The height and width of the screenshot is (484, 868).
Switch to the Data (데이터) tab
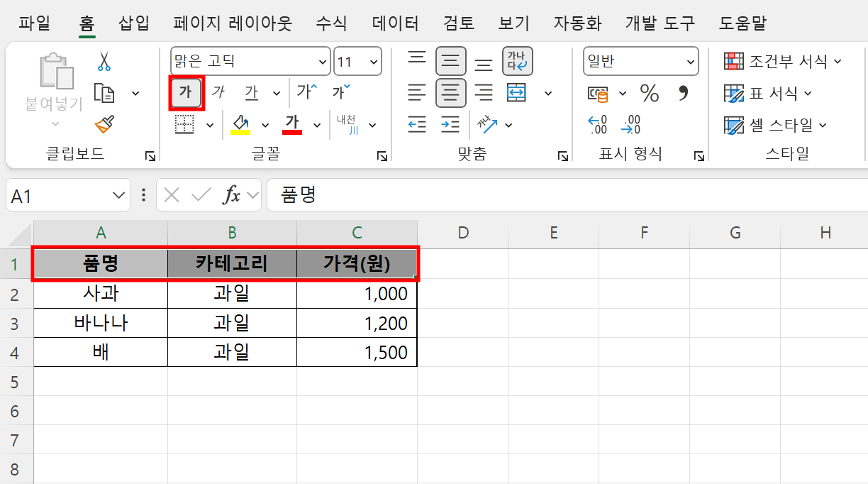pyautogui.click(x=395, y=23)
